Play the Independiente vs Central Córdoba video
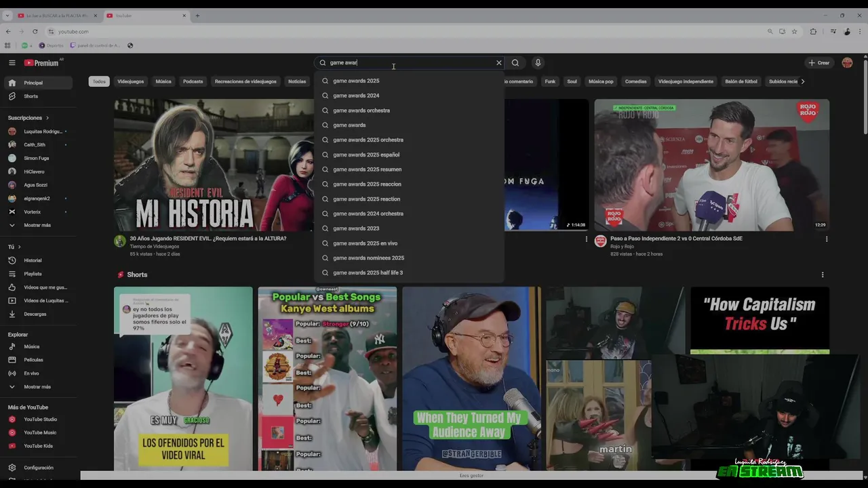The width and height of the screenshot is (868, 488). 711,165
